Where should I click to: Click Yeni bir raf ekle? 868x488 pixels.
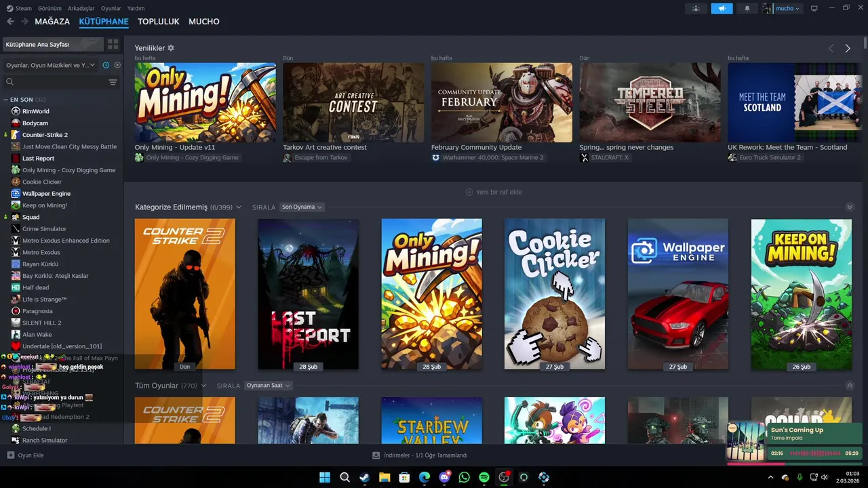[x=494, y=192]
